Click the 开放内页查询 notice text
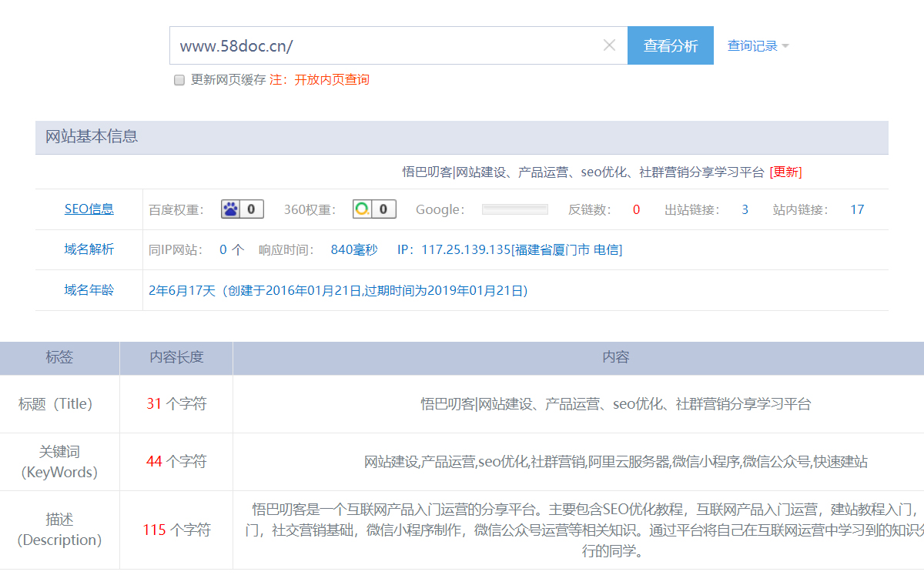 point(332,79)
